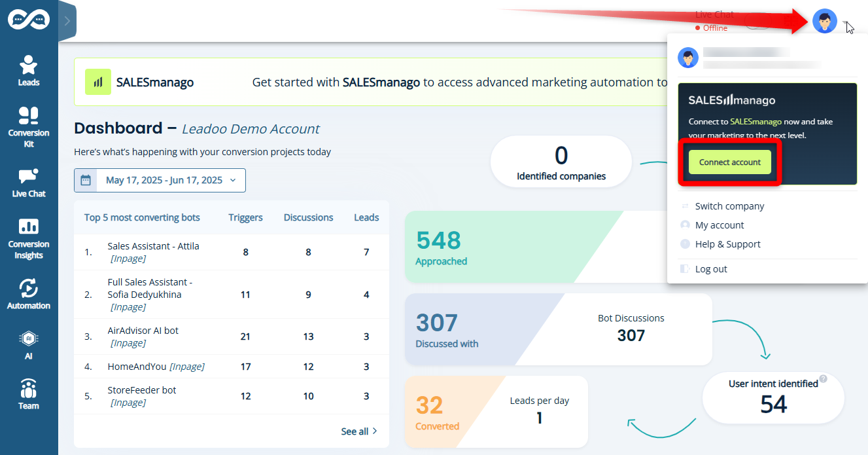The image size is (868, 455).
Task: Click the profile avatar inside the account menu
Action: 688,58
